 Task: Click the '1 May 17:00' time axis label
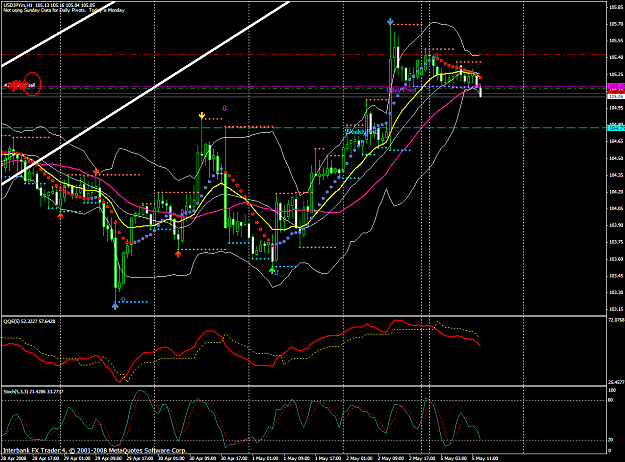coord(328,458)
